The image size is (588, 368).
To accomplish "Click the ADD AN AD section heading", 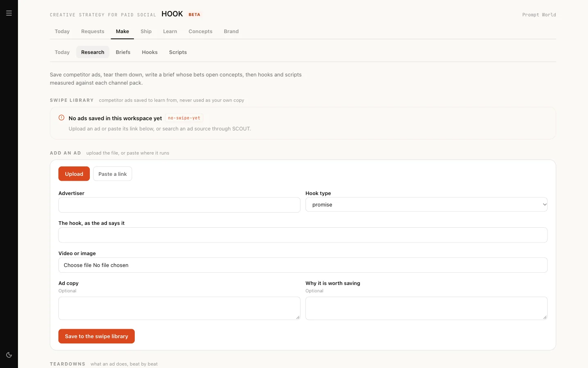I will (x=65, y=153).
